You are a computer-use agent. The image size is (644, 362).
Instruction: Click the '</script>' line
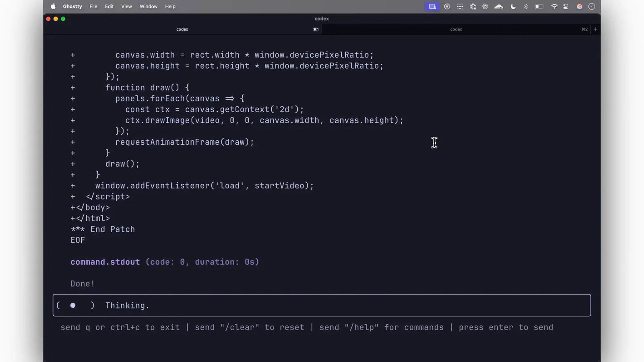coord(108,197)
